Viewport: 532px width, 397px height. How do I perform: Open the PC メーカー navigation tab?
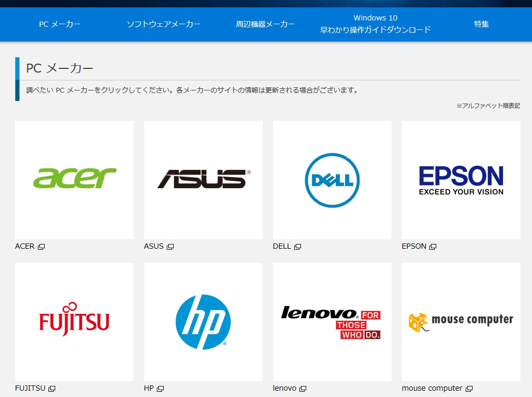(59, 24)
